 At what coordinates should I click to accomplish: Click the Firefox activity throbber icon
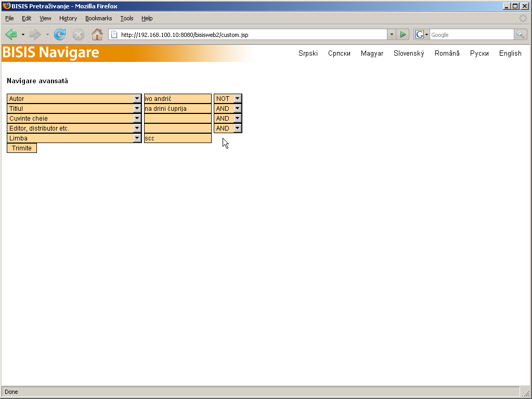[523, 18]
